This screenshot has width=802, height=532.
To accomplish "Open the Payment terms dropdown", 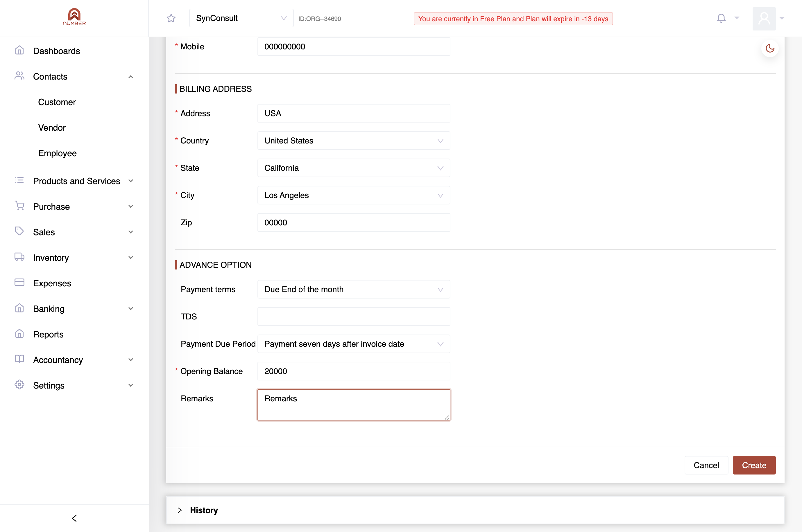I will pos(354,290).
